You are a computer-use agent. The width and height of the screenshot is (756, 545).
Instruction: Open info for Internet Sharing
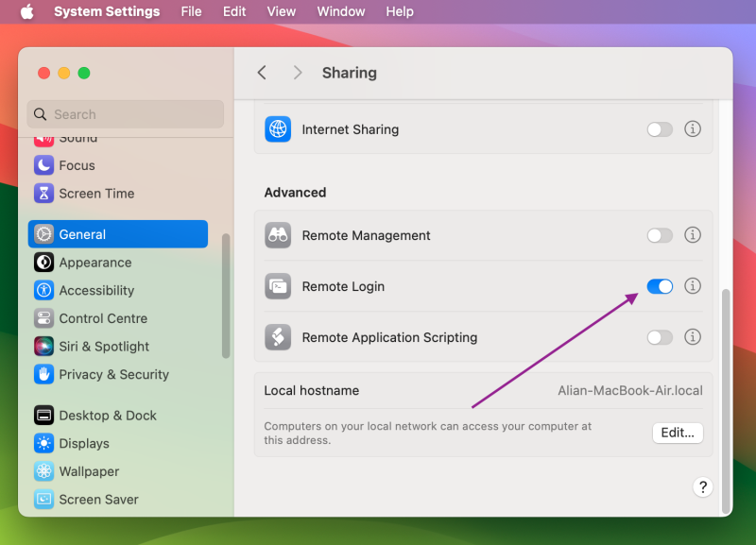(693, 129)
